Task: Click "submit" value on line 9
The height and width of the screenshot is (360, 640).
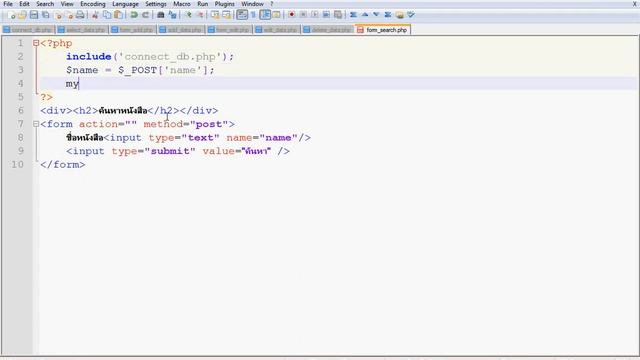Action: coord(170,151)
